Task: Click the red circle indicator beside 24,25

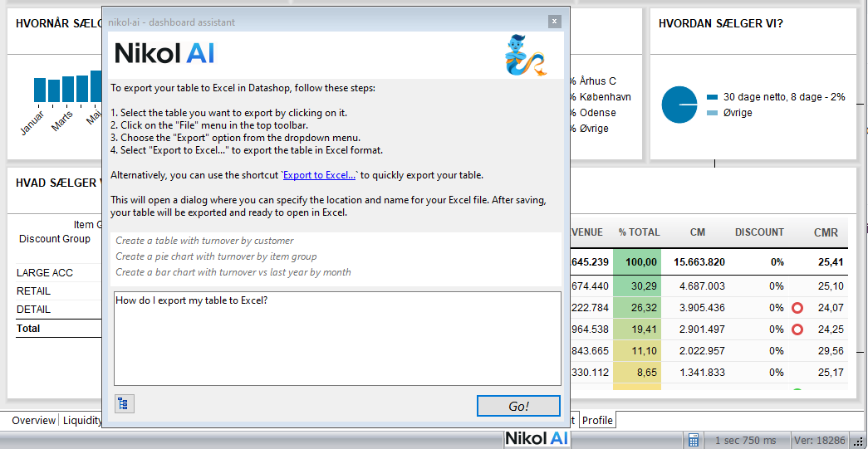Action: pyautogui.click(x=797, y=329)
